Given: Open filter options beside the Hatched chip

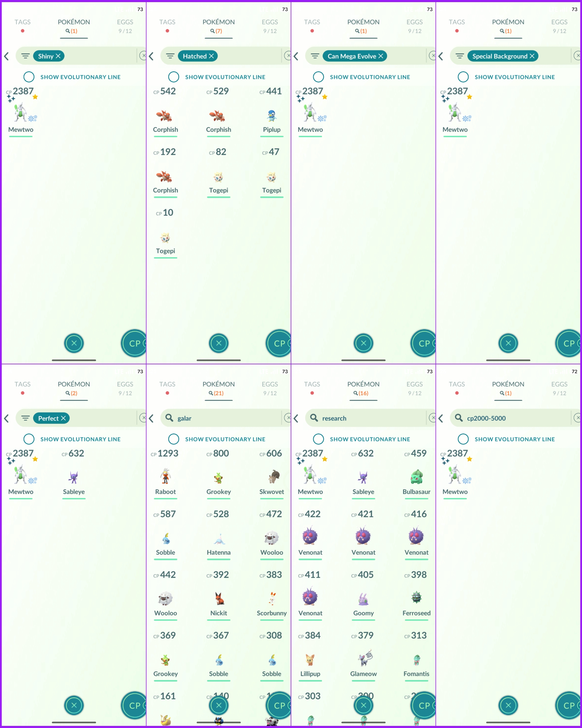Looking at the screenshot, I should coord(170,56).
